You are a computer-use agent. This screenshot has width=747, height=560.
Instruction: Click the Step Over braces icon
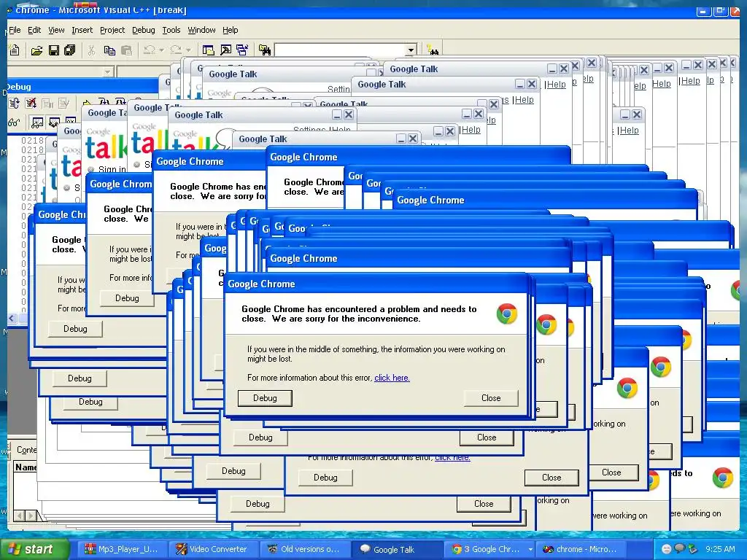(120, 101)
